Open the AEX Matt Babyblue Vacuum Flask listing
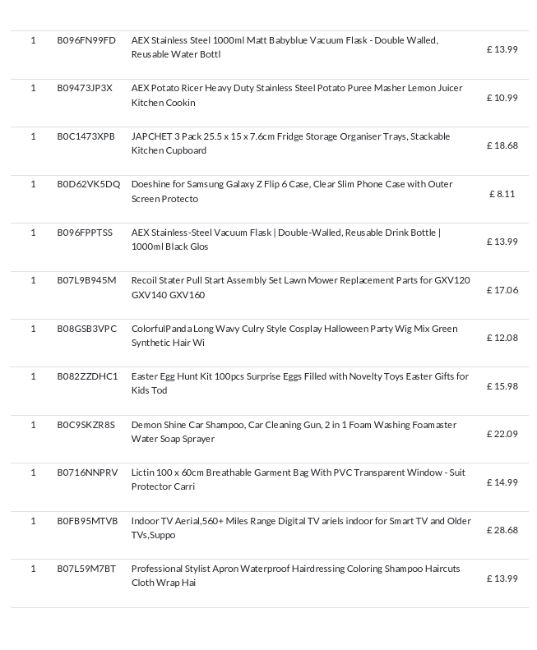Image resolution: width=537 pixels, height=650 pixels. point(284,47)
